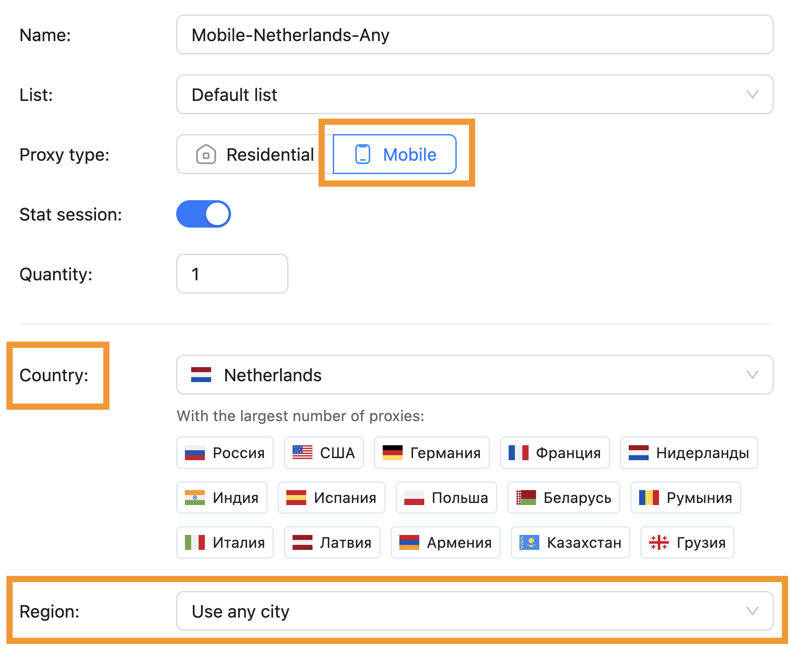Click the Georgia flag icon
The image size is (802, 672).
point(659,542)
